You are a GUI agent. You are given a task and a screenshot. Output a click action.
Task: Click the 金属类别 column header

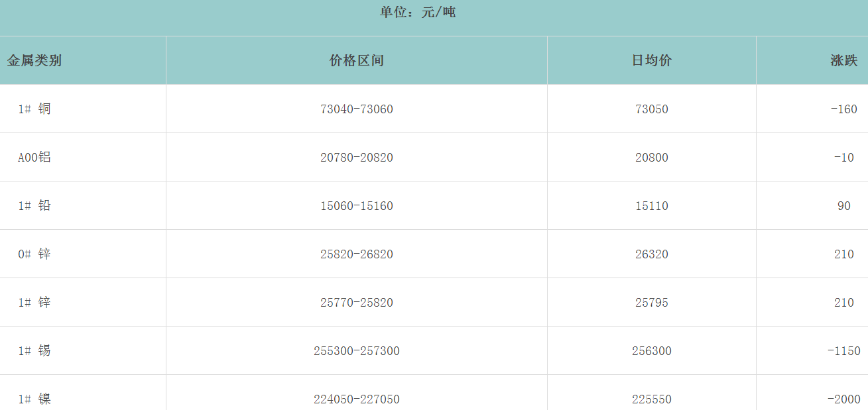pos(34,60)
